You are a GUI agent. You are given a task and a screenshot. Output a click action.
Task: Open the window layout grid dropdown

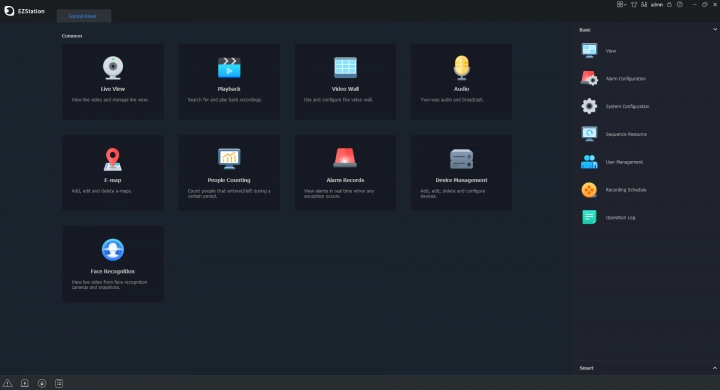pyautogui.click(x=621, y=5)
